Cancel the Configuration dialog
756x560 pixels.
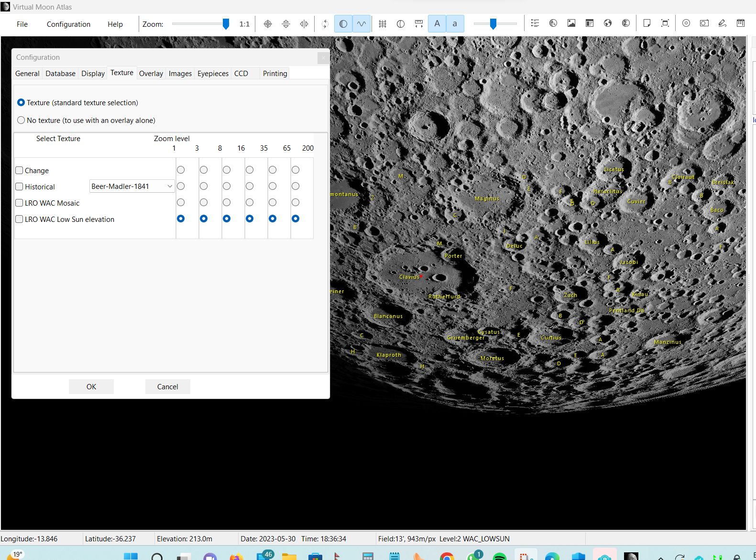tap(168, 386)
